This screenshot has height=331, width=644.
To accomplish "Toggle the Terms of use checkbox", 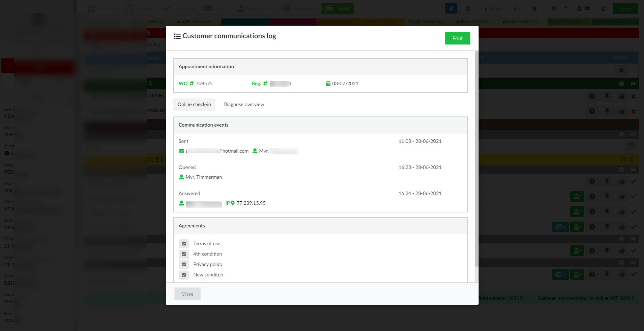I will tap(184, 243).
